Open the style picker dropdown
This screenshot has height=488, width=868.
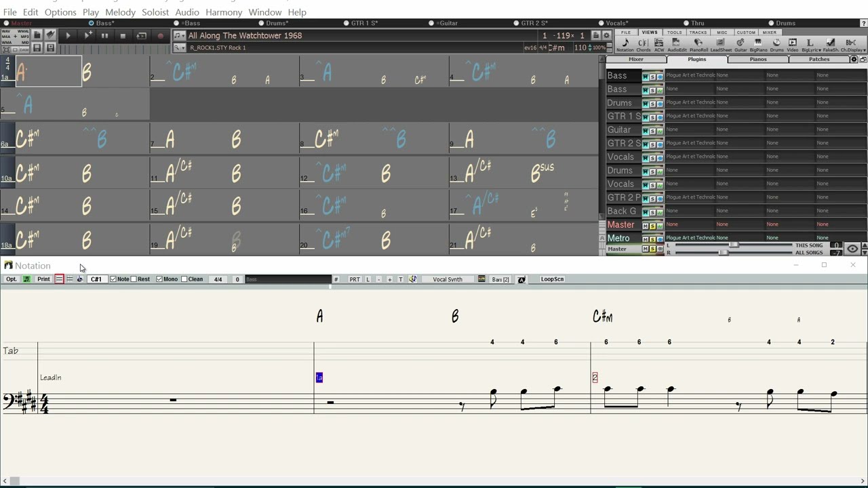click(179, 47)
